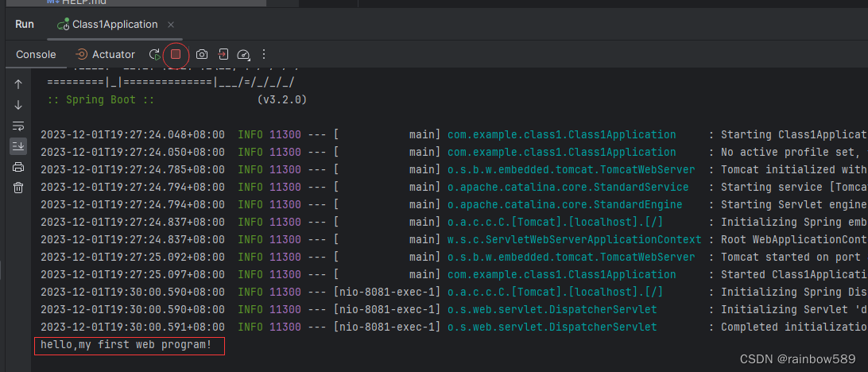
Task: Click 'hello,my first web program!' output line
Action: pyautogui.click(x=126, y=345)
